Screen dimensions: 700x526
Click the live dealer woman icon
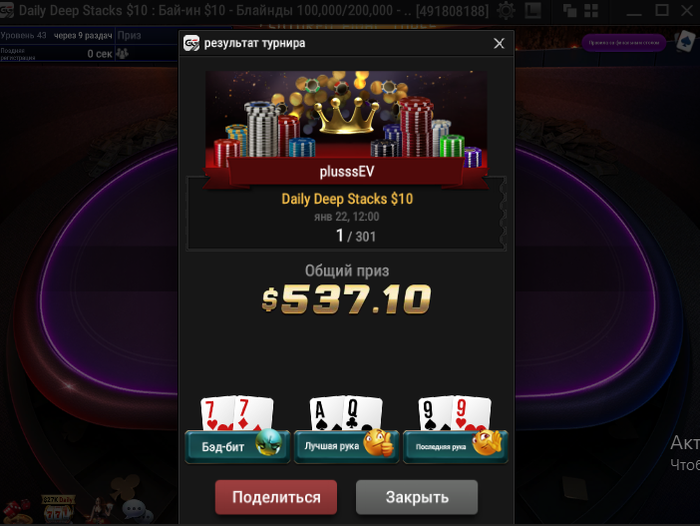coord(101,509)
